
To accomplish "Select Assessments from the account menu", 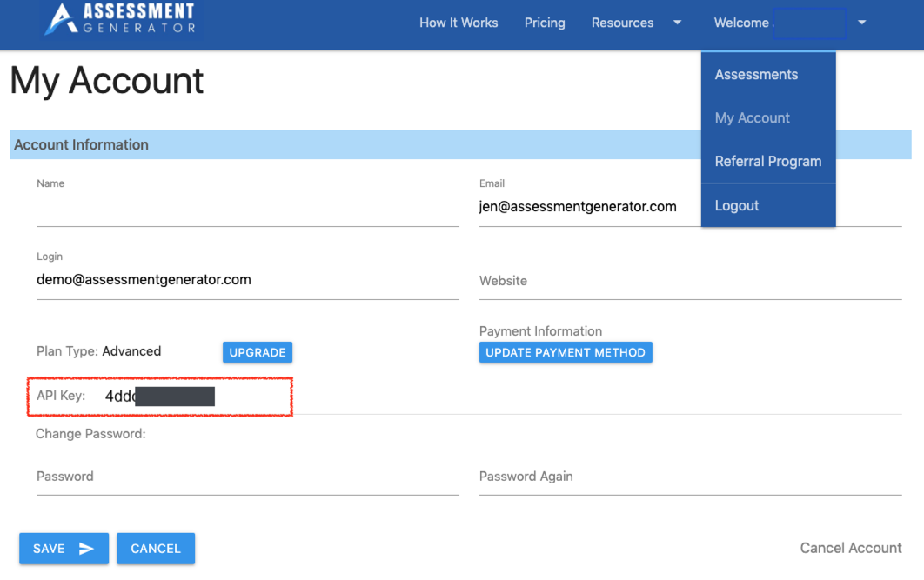I will 755,74.
